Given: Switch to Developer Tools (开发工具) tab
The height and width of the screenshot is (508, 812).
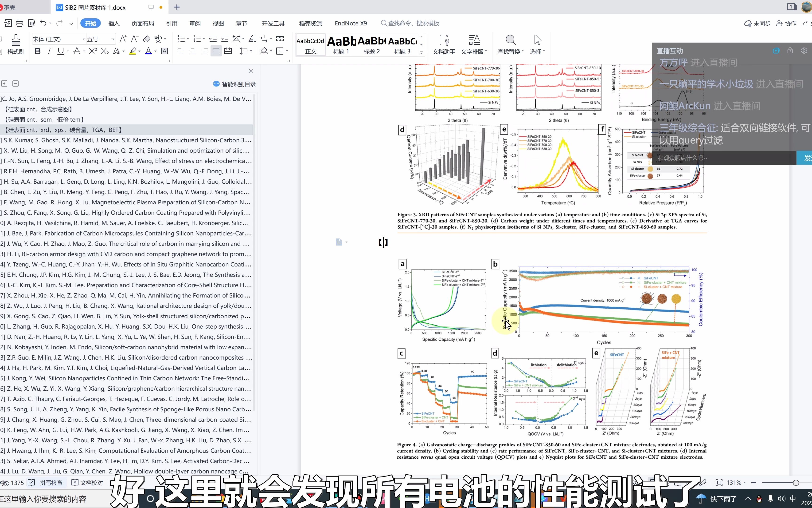Looking at the screenshot, I should pos(273,23).
